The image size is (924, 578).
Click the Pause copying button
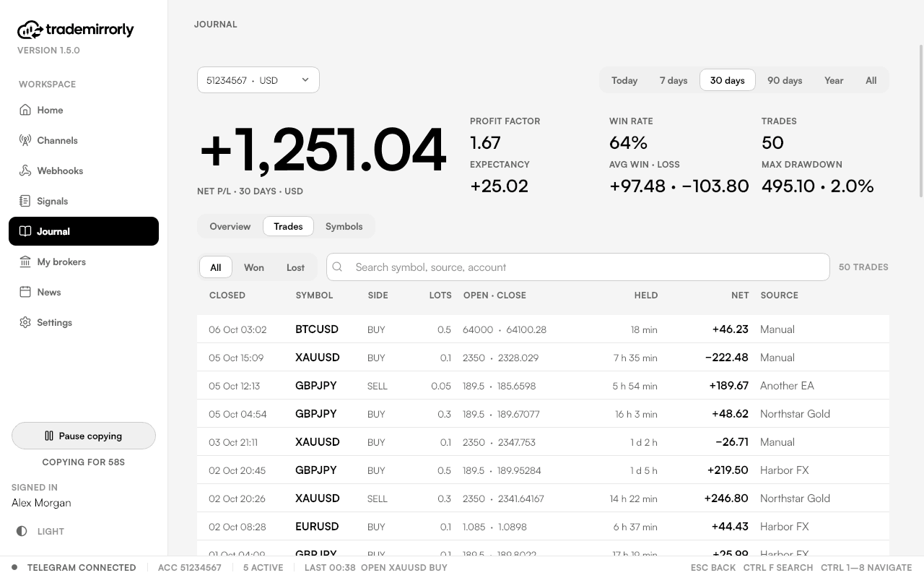point(84,436)
